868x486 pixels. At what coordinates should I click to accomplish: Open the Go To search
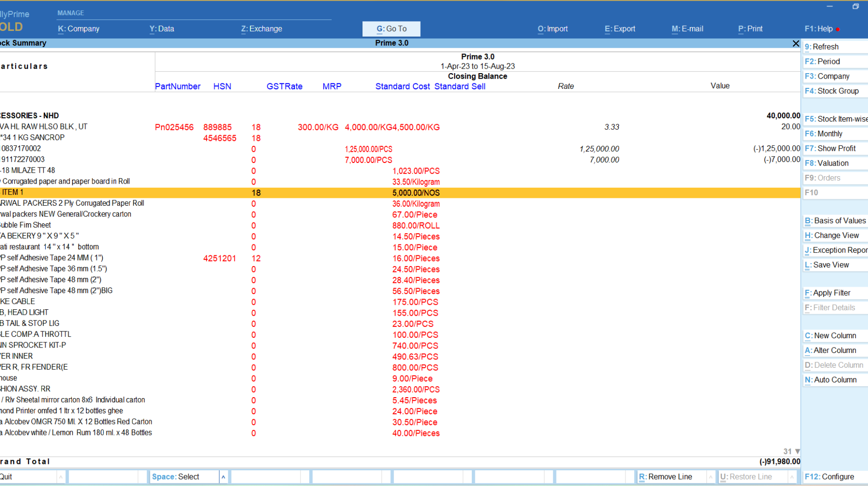pyautogui.click(x=391, y=29)
